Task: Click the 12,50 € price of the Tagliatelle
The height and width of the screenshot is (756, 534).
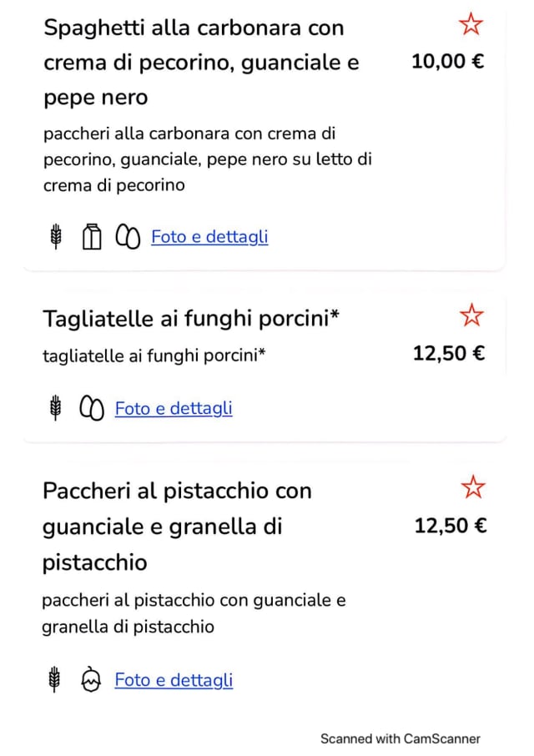Action: click(x=449, y=353)
